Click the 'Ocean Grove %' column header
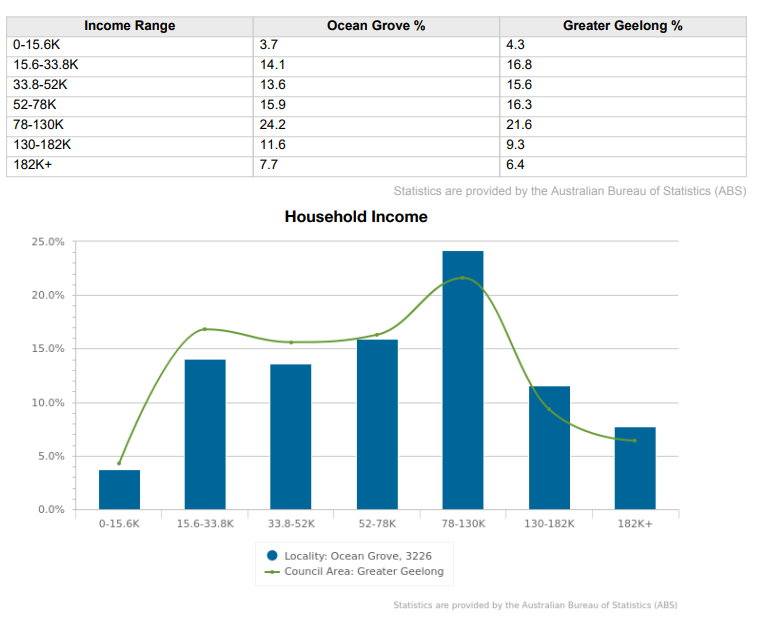Viewport: 759px width, 626px height. pos(376,25)
